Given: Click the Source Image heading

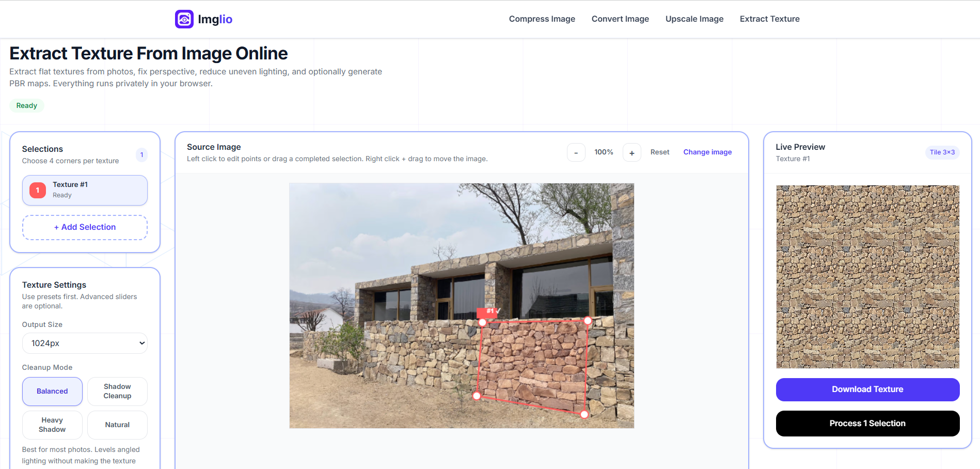Looking at the screenshot, I should coord(214,147).
